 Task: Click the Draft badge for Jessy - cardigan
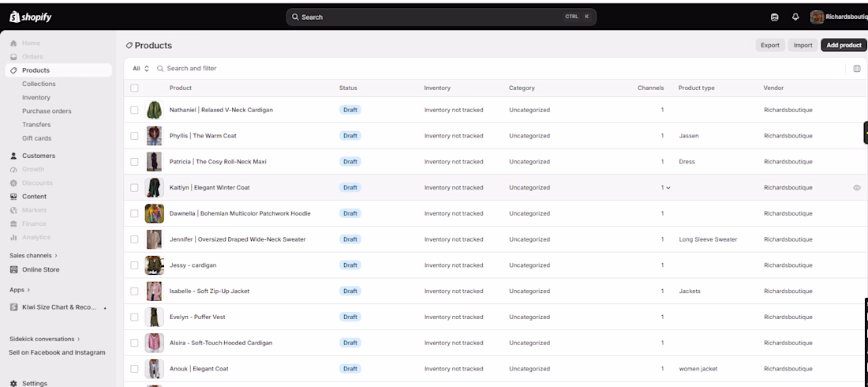pos(350,265)
